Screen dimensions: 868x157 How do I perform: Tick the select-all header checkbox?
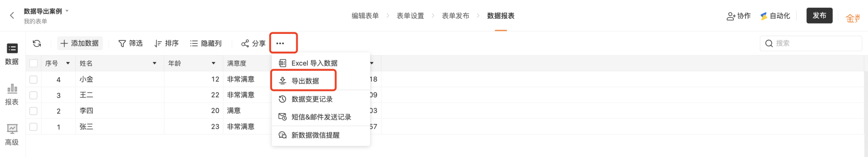click(33, 63)
